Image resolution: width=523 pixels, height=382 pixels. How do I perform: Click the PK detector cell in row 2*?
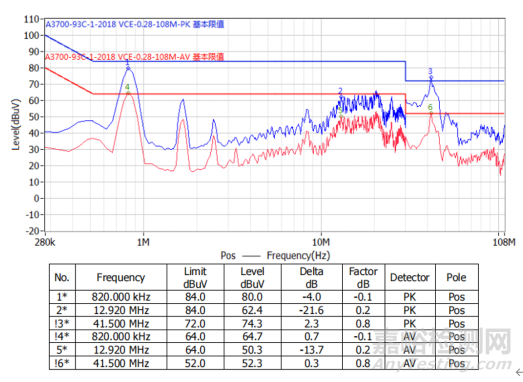coord(410,310)
